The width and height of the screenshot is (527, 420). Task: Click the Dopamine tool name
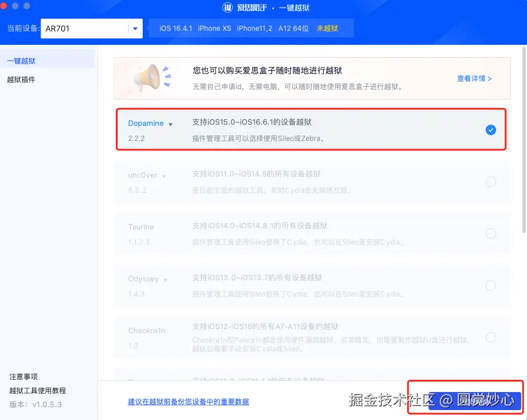[x=146, y=123]
